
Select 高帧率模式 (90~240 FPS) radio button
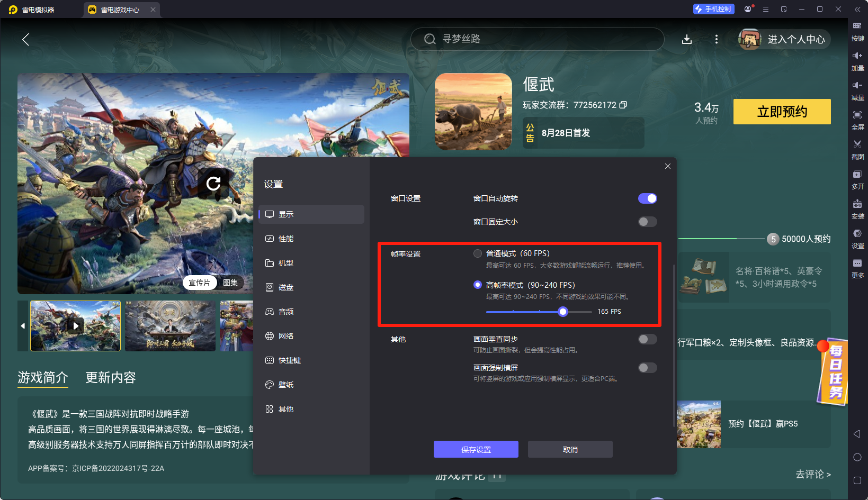[478, 285]
